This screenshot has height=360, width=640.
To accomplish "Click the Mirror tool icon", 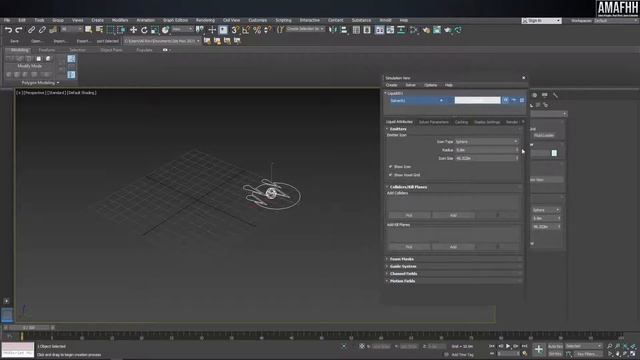I will click(x=333, y=30).
